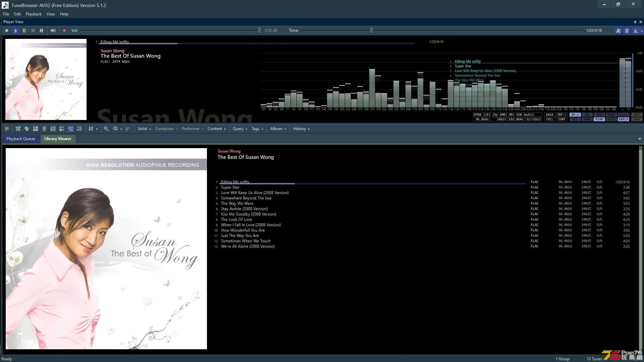
Task: Toggle the BP:2 indicator
Action: click(575, 115)
